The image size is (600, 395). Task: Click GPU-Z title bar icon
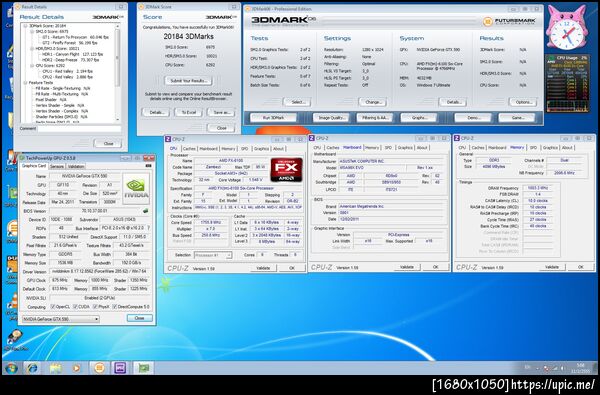pyautogui.click(x=22, y=158)
